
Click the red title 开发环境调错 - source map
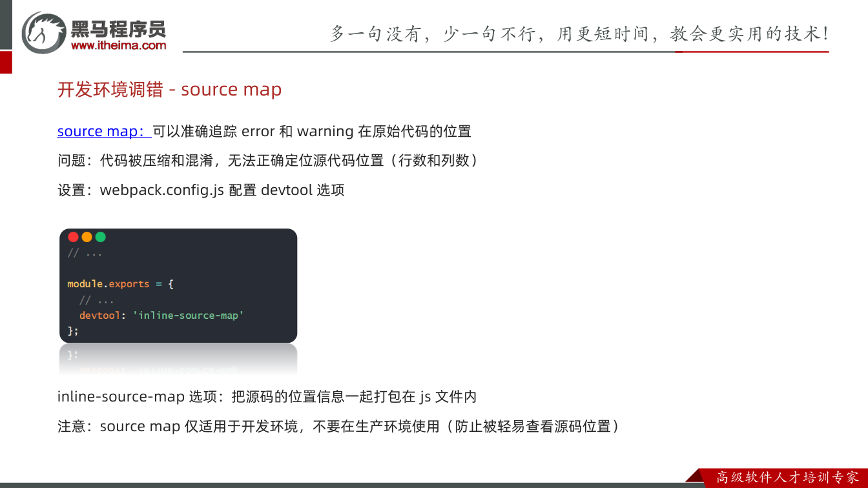170,90
